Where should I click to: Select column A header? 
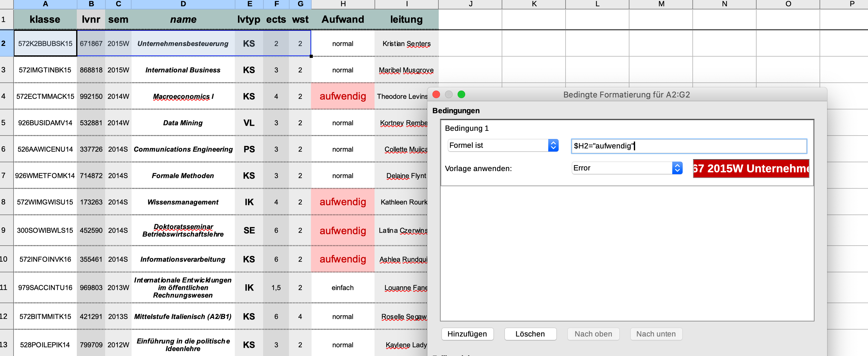point(45,4)
